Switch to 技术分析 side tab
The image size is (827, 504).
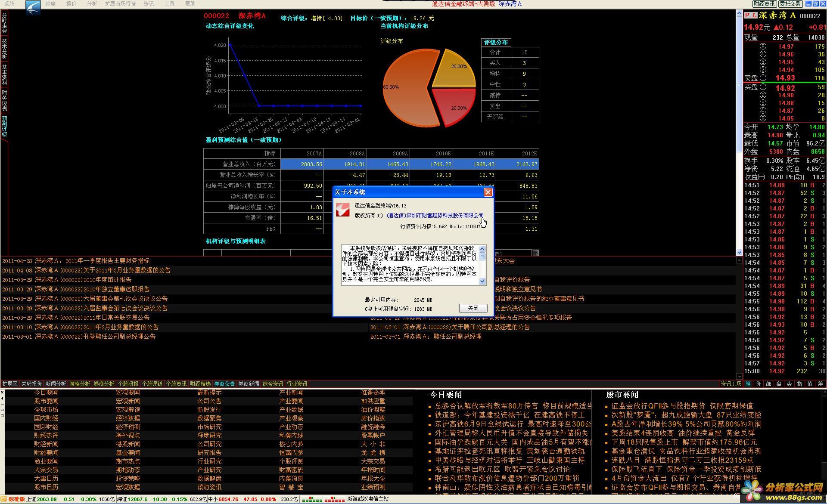(x=4, y=49)
